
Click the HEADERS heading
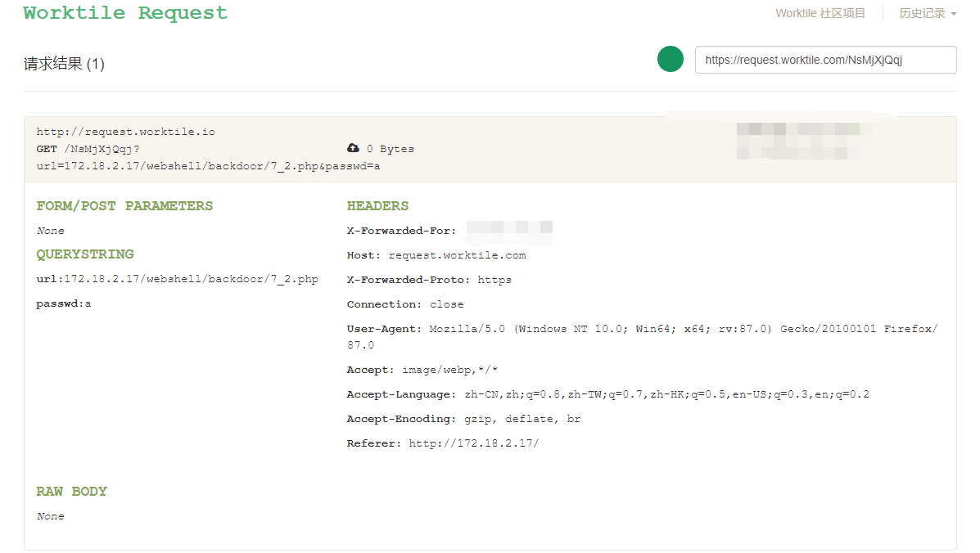tap(377, 206)
